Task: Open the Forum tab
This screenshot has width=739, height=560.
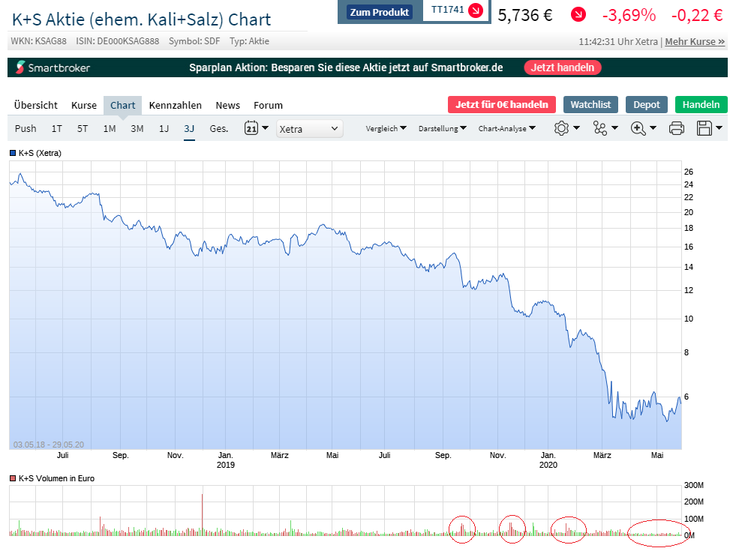Action: (x=268, y=105)
